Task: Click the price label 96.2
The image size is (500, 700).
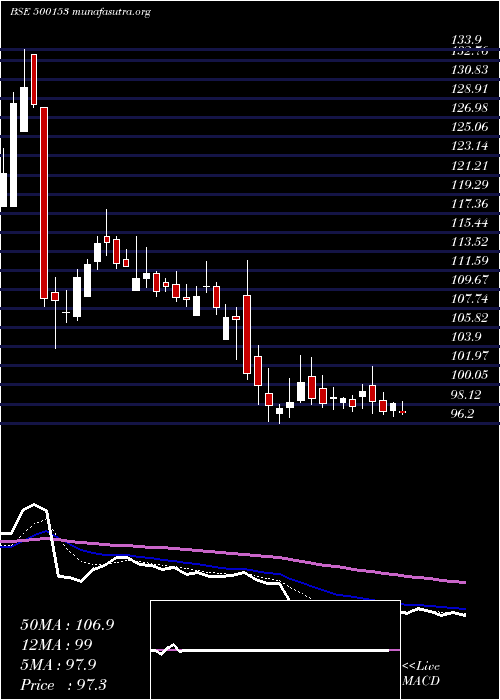Action: click(462, 414)
